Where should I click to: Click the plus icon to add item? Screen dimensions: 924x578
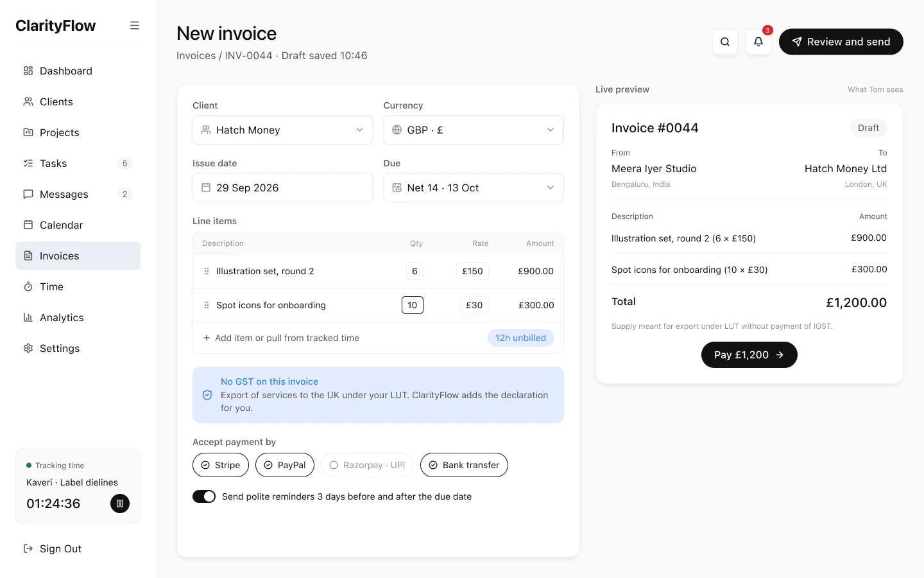(x=207, y=338)
